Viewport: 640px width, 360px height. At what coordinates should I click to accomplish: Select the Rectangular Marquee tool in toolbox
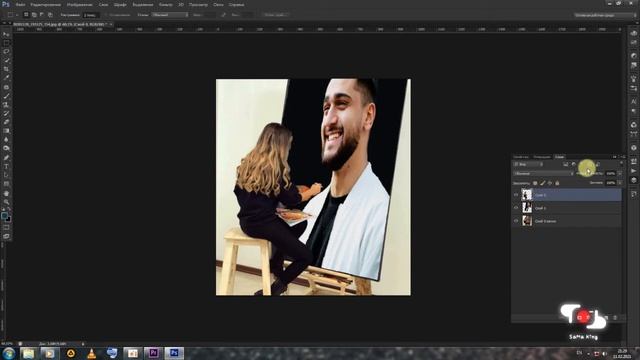6,43
